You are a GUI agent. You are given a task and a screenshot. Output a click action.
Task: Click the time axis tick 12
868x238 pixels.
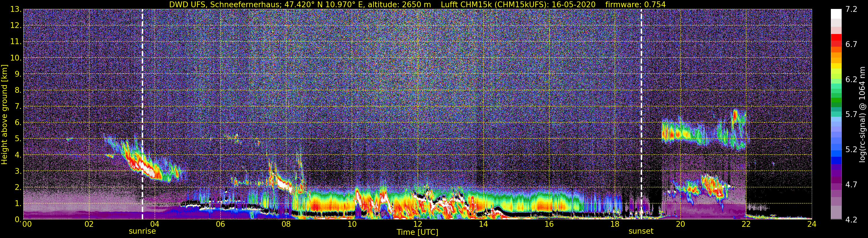417,224
